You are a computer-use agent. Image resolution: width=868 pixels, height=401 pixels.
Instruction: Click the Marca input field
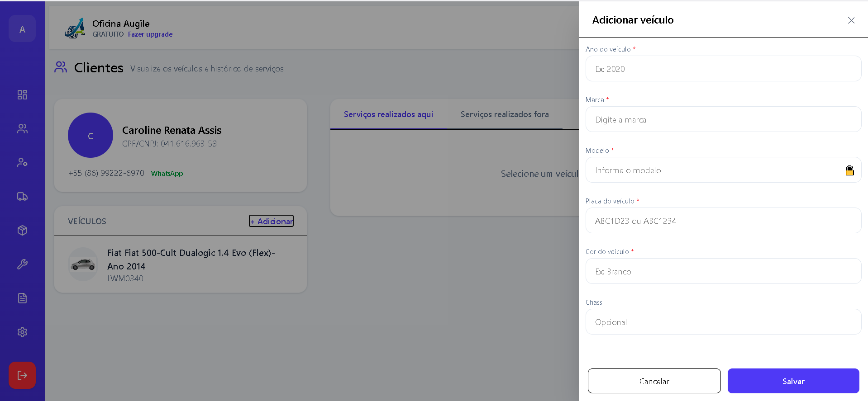723,119
